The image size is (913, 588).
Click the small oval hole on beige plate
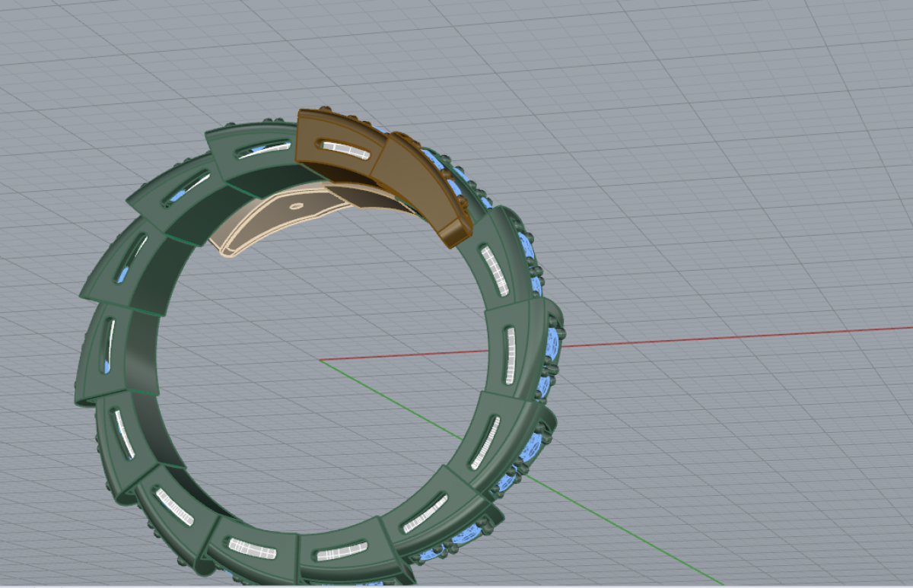(x=294, y=205)
